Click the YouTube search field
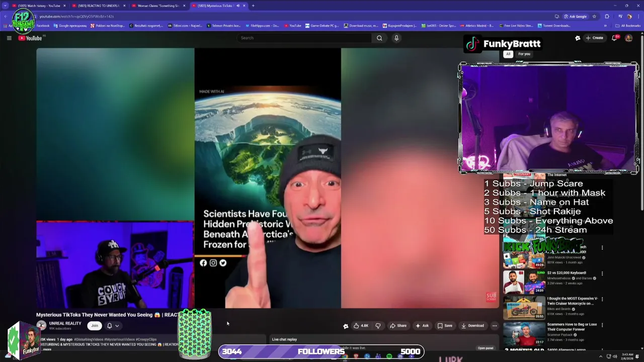 304,38
